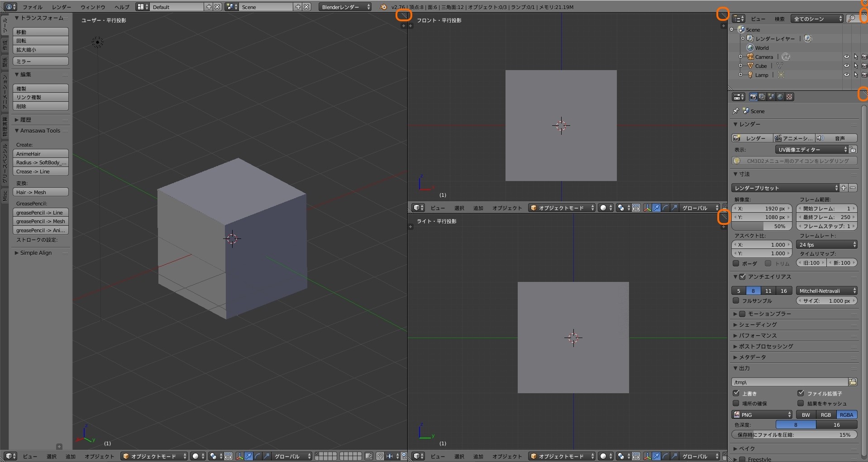Viewport: 868px width, 462px height.
Task: Add a render preset with the plus icon
Action: [x=844, y=188]
